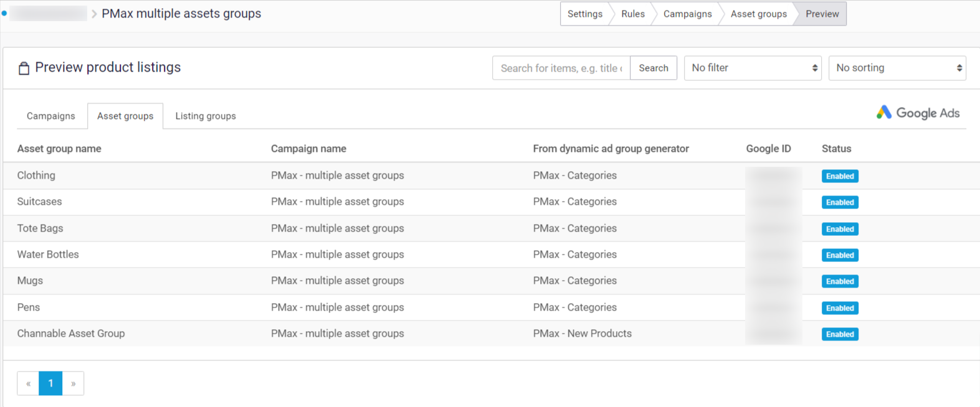Image resolution: width=980 pixels, height=407 pixels.
Task: Click the shopping bag icon beside Preview product listings
Action: coord(24,68)
